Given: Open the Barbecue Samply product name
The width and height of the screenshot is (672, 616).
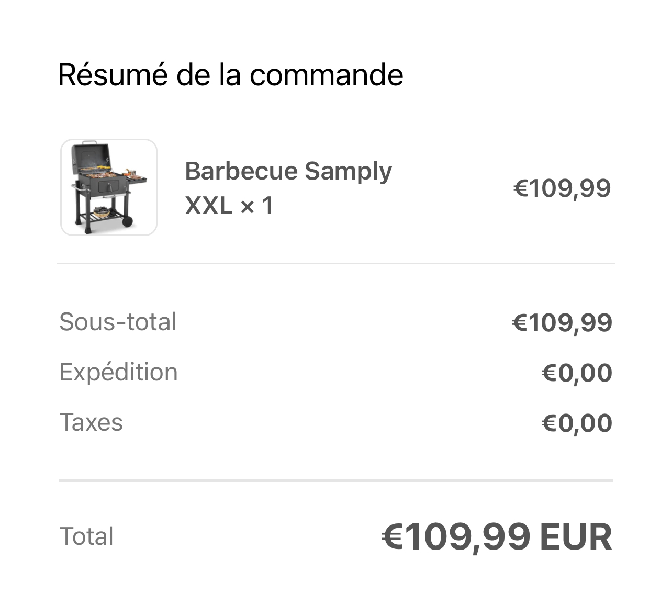Looking at the screenshot, I should click(x=288, y=171).
